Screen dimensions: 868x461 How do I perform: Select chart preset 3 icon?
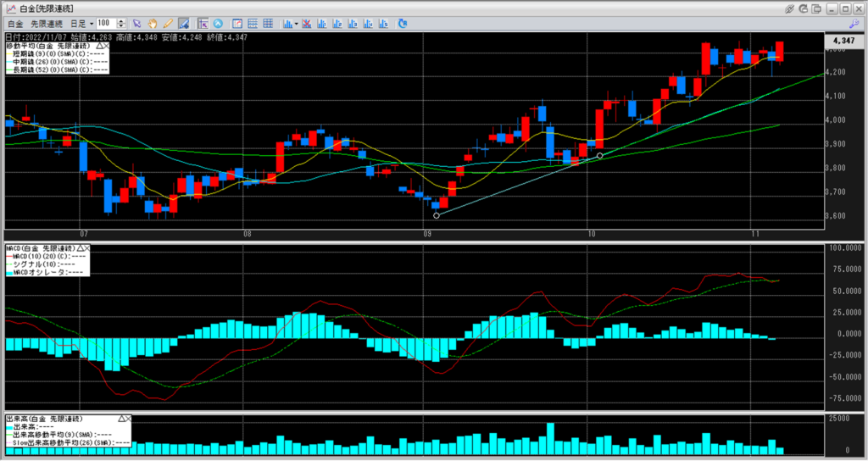[x=353, y=24]
